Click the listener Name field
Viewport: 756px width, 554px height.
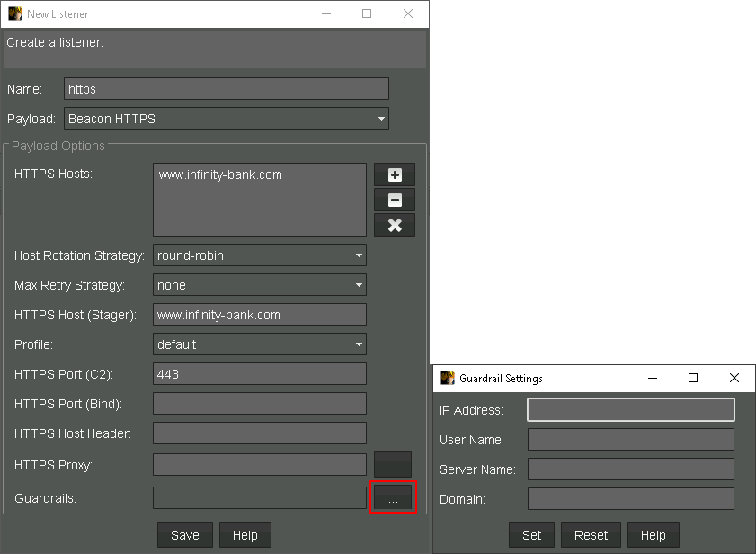pyautogui.click(x=227, y=89)
